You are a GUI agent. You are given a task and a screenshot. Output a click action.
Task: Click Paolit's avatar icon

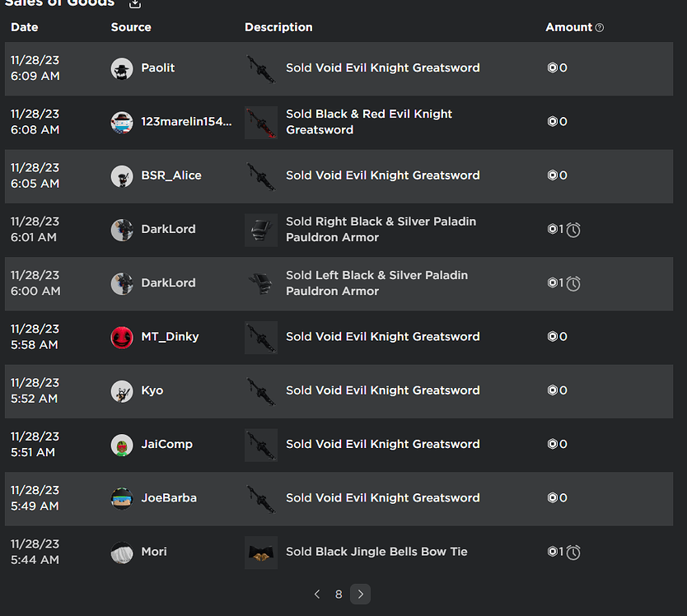[122, 68]
